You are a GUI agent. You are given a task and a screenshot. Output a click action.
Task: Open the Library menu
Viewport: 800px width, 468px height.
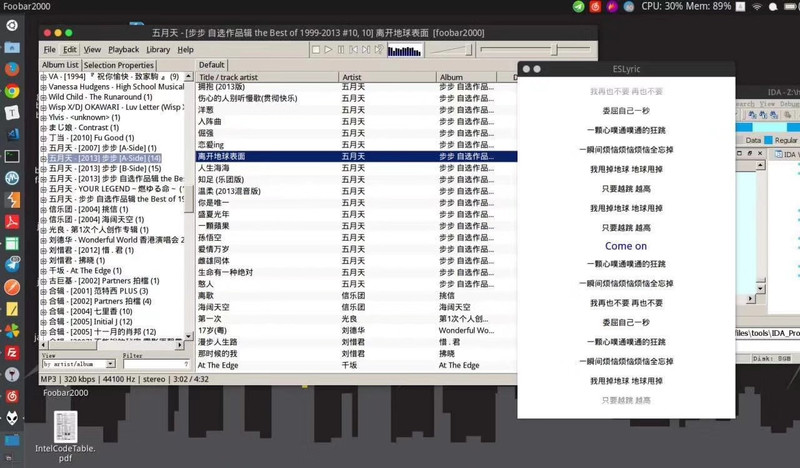158,50
